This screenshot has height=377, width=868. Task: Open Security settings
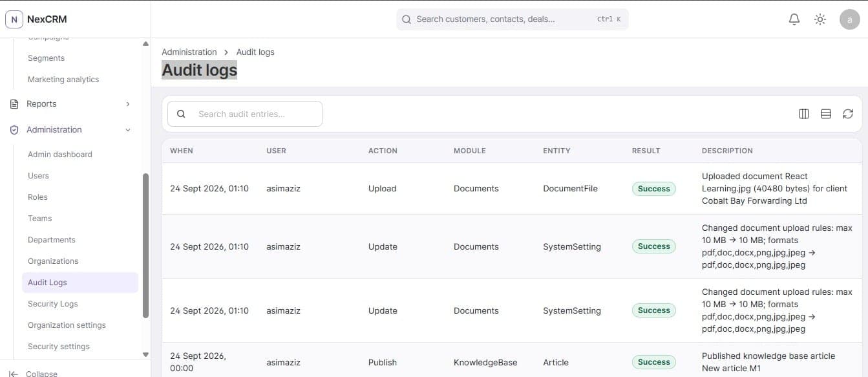click(59, 347)
